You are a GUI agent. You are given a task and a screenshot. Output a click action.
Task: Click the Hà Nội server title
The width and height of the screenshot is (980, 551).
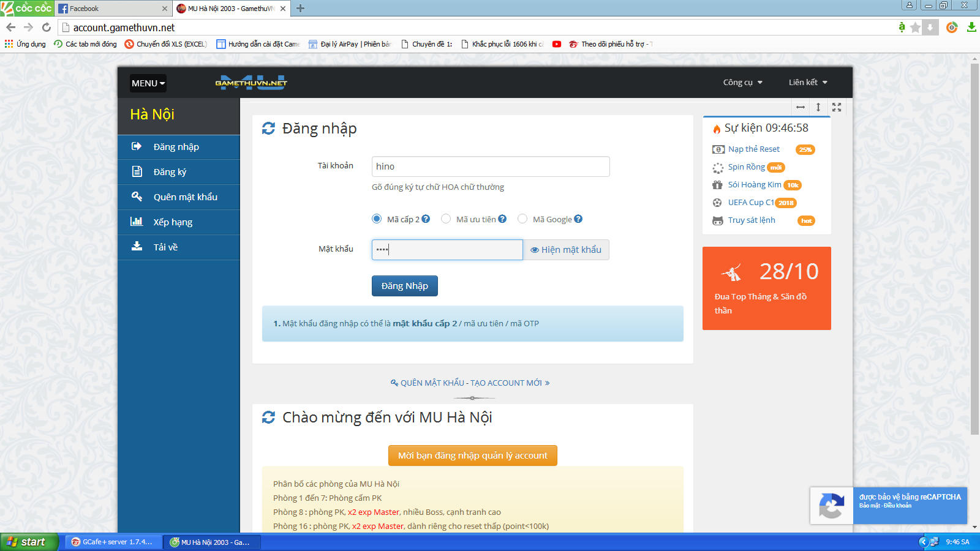(152, 114)
